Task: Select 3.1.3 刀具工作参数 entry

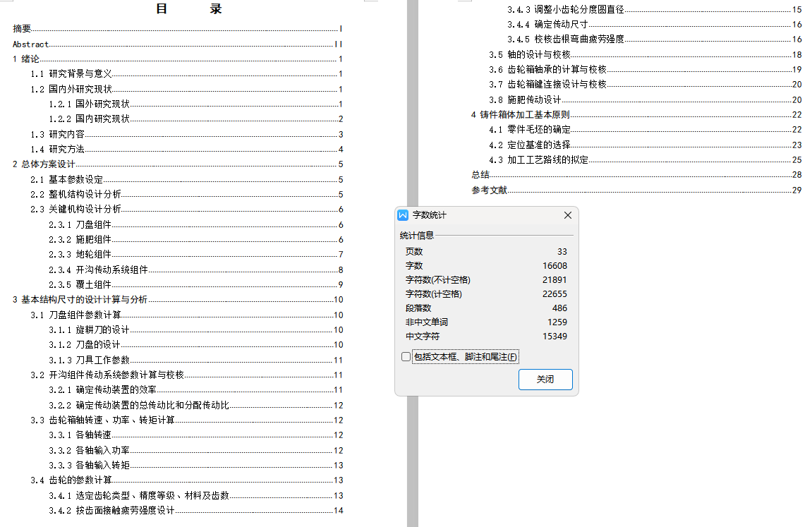Action: coord(195,360)
